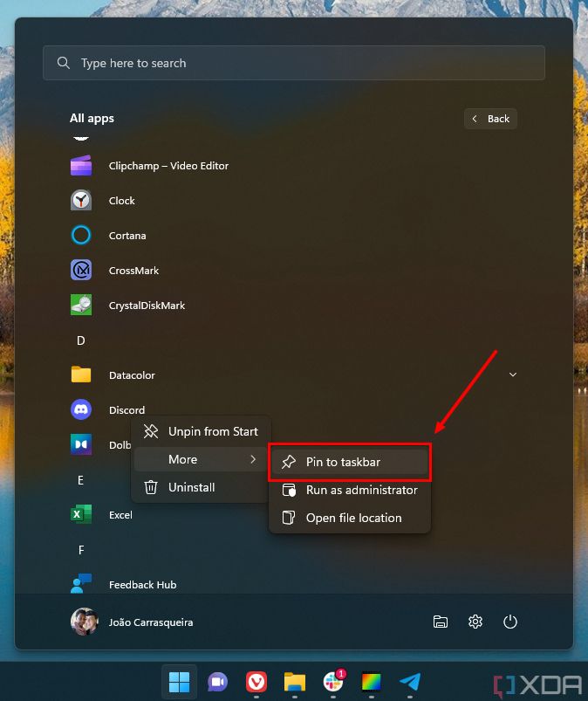Open Telegram from the taskbar
This screenshot has height=701, width=588.
click(x=410, y=682)
